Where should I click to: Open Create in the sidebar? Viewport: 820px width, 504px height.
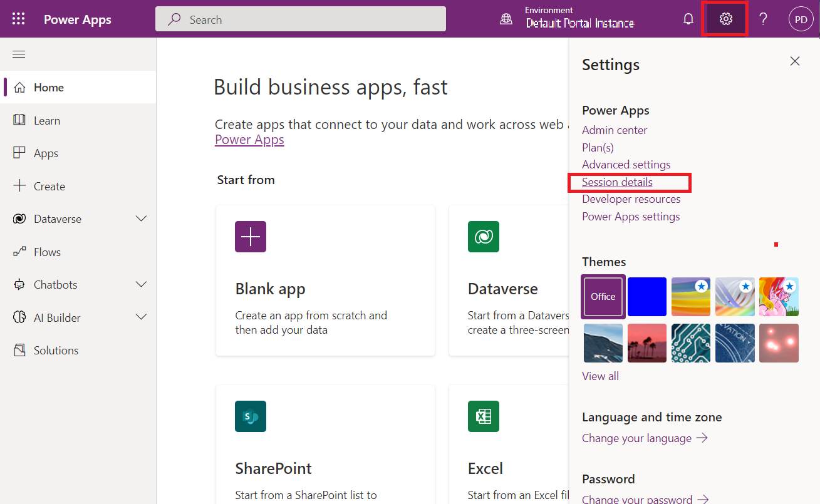78,186
